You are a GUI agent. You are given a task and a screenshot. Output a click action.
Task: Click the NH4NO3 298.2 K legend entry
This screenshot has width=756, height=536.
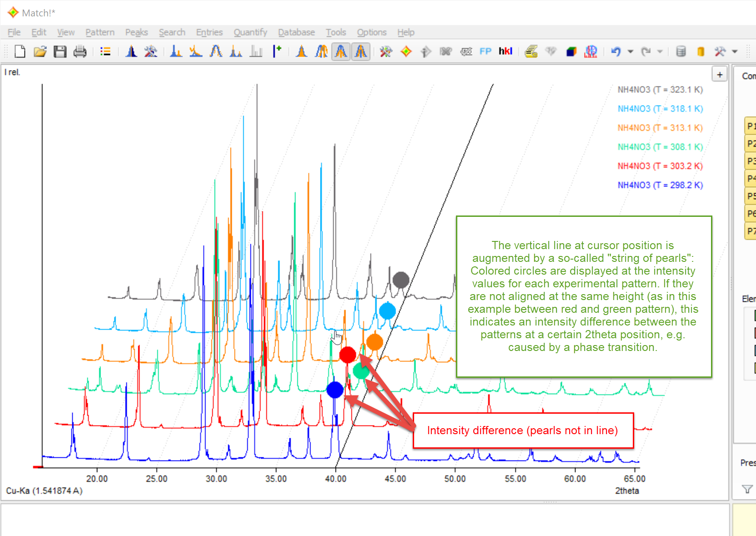tap(660, 185)
